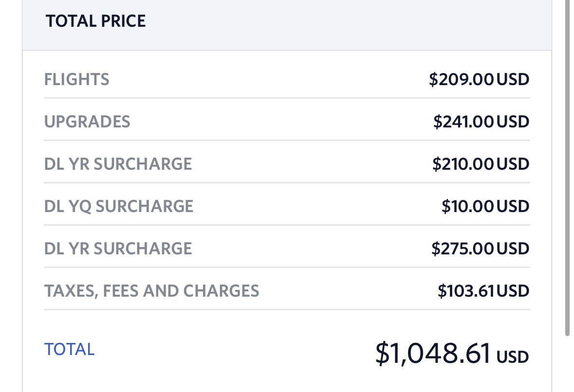The image size is (574, 392).
Task: Click the $209.00 flights amount
Action: [x=462, y=79]
